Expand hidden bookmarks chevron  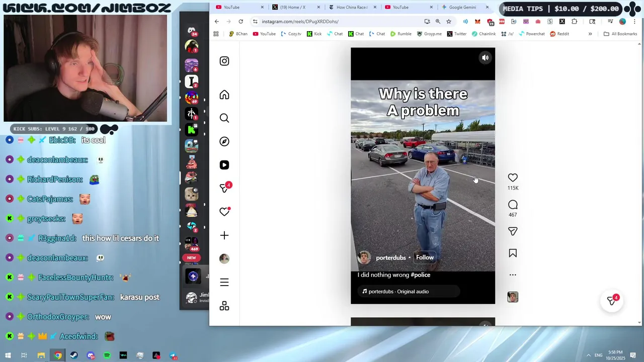click(590, 34)
